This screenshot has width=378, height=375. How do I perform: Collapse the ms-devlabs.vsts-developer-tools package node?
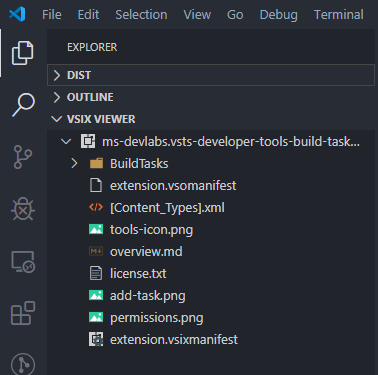coord(211,142)
